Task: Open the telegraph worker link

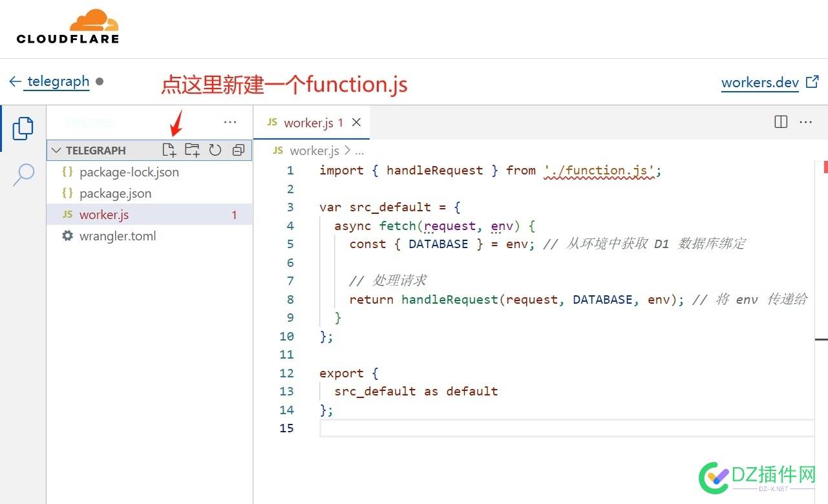Action: 58,81
